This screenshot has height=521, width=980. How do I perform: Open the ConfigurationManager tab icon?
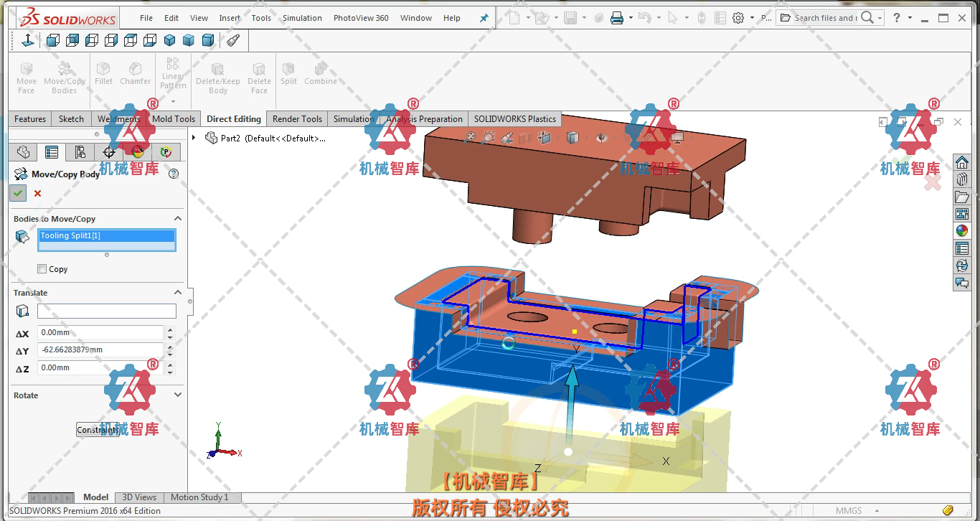click(x=80, y=152)
